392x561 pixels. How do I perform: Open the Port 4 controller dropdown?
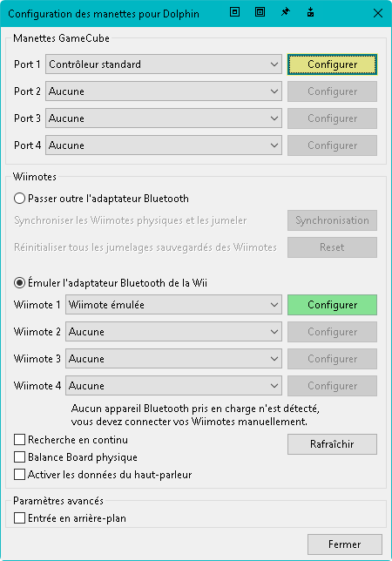(x=164, y=145)
